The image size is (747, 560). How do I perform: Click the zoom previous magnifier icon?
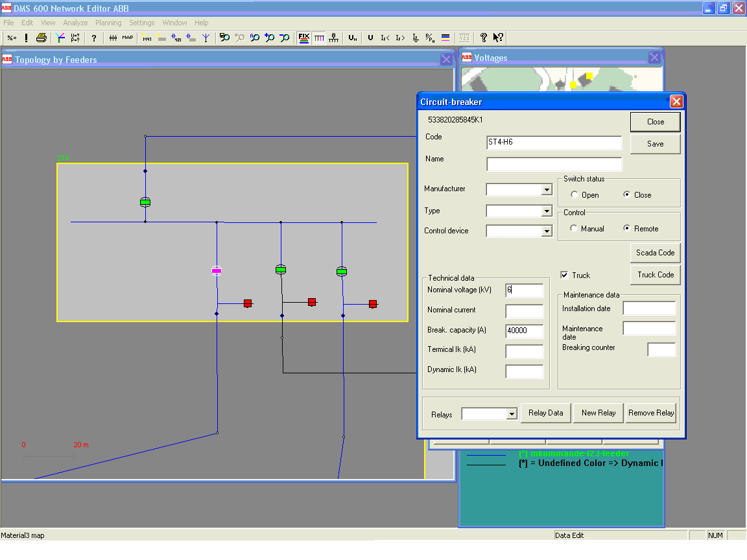coord(240,38)
